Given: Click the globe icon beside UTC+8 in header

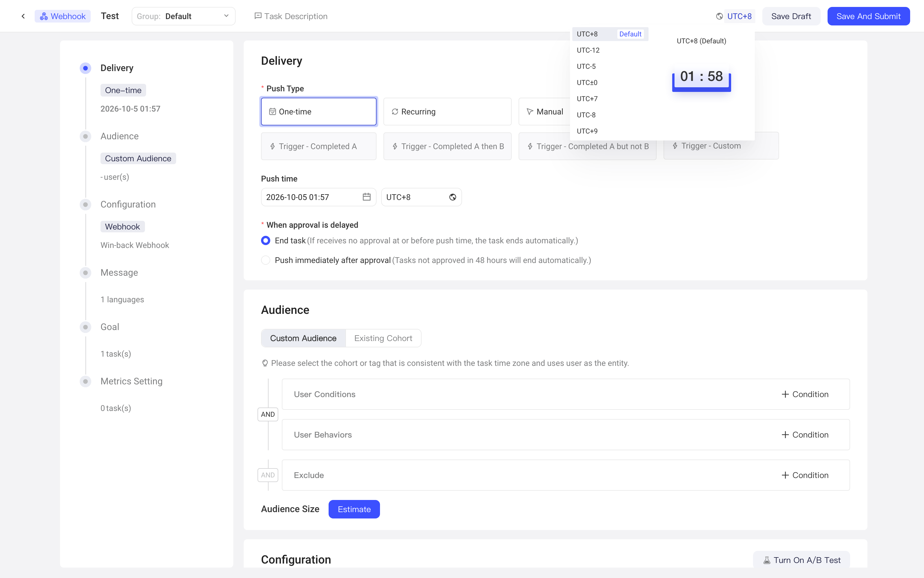Looking at the screenshot, I should [x=719, y=16].
